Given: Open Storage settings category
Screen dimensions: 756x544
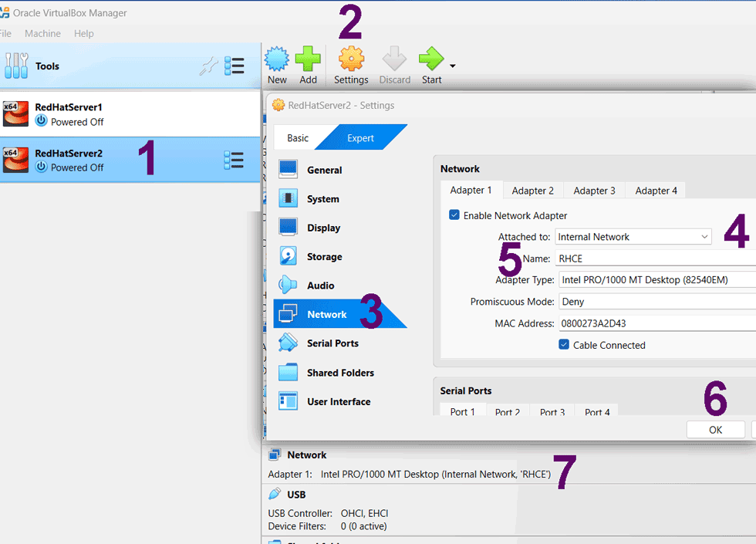Looking at the screenshot, I should 340,256.
